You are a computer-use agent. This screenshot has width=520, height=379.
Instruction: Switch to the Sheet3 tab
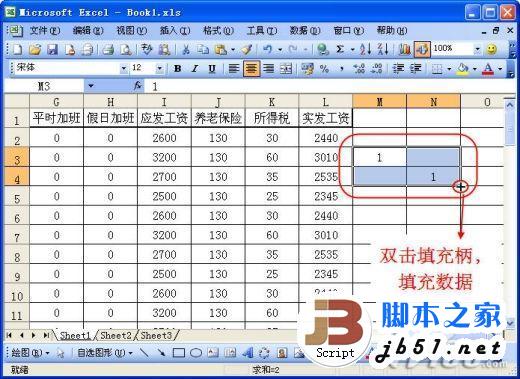click(x=156, y=335)
